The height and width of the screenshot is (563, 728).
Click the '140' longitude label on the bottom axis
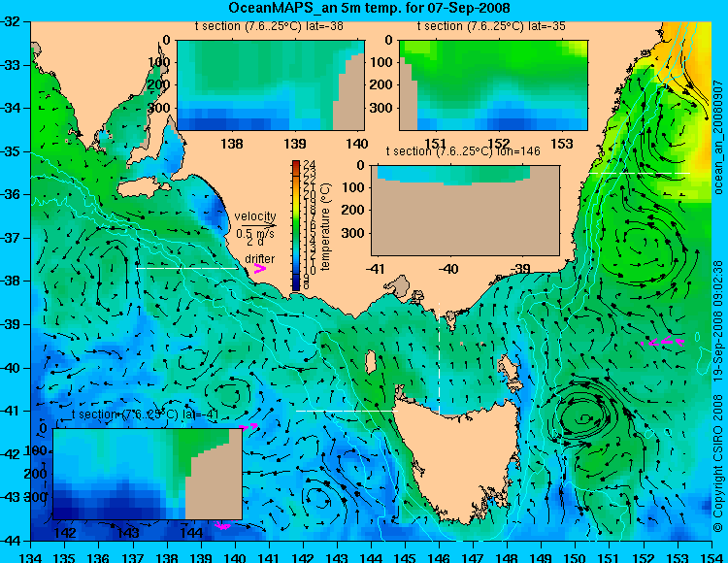click(x=235, y=556)
